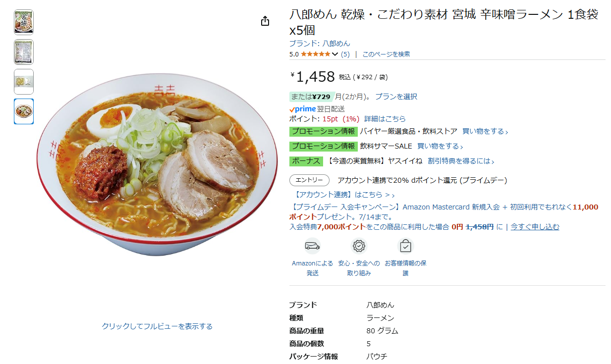The height and width of the screenshot is (364, 611).
Task: Select the fourth ramen bowl thumbnail
Action: [x=24, y=111]
